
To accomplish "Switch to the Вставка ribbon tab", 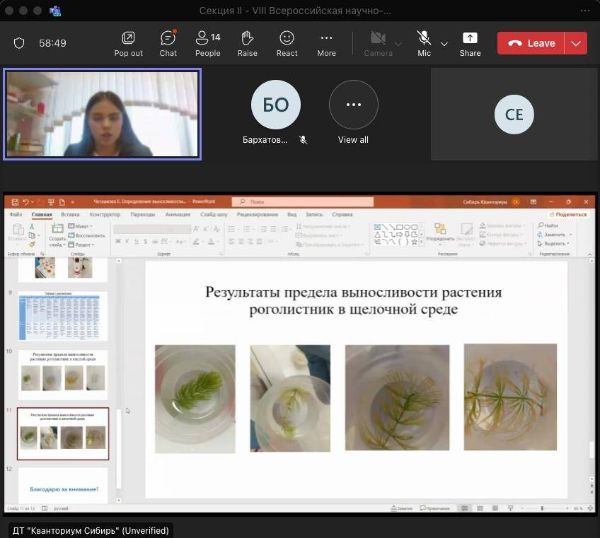I will (x=70, y=214).
